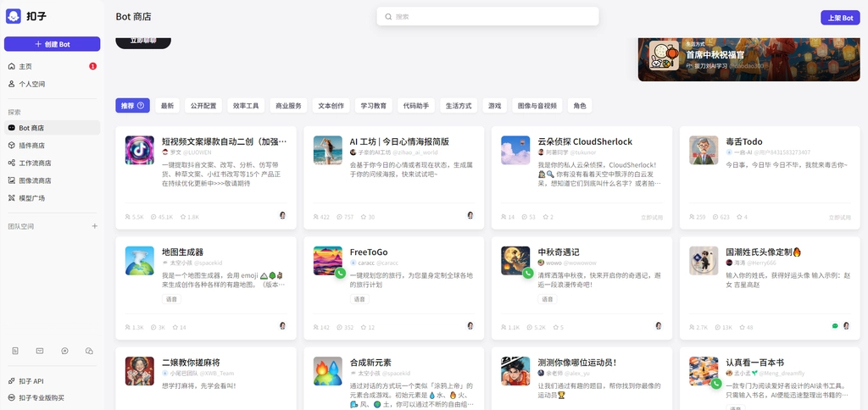The width and height of the screenshot is (868, 410).
Task: Select the 角色 tab
Action: coord(580,106)
